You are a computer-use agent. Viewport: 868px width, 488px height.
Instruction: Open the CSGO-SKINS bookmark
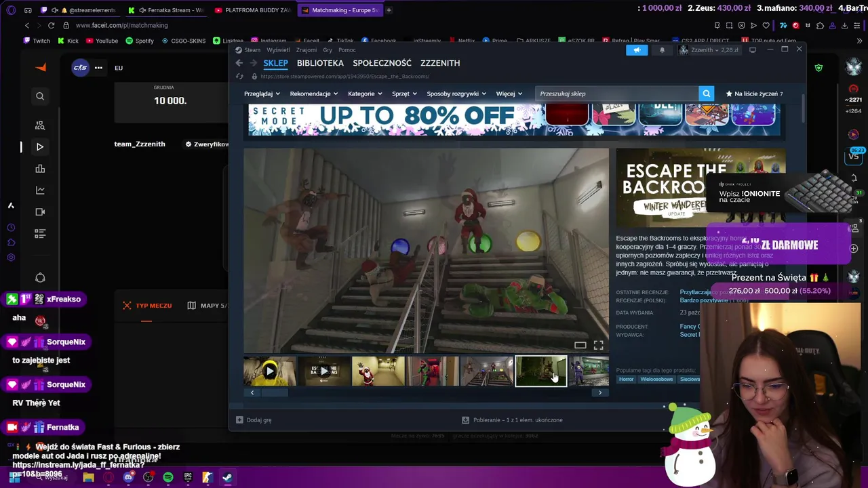(x=183, y=41)
